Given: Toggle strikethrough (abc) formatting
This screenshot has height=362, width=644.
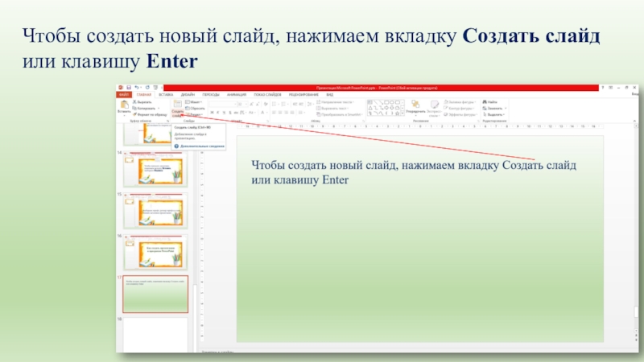Looking at the screenshot, I should [x=236, y=113].
